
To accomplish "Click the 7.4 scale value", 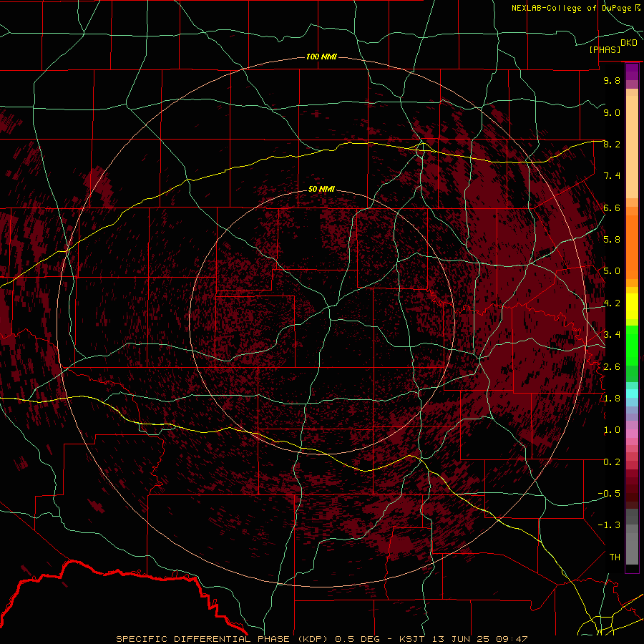I will [612, 176].
